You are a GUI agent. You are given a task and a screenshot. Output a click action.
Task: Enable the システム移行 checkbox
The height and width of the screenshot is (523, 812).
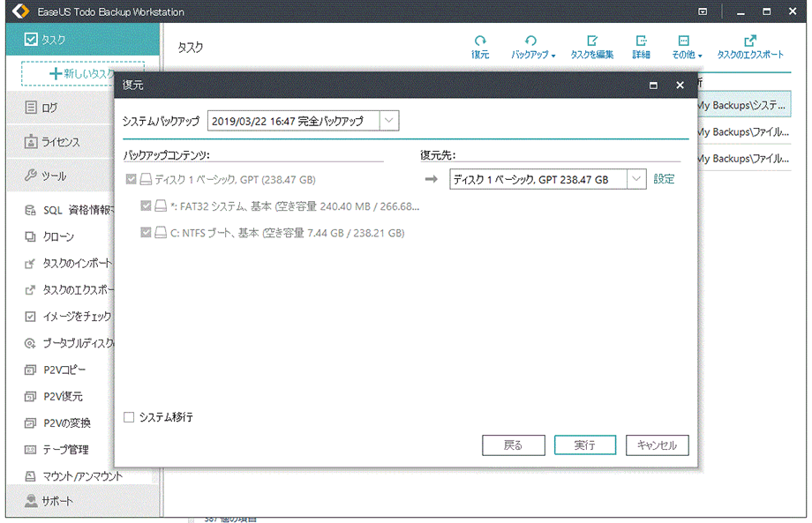(x=129, y=417)
